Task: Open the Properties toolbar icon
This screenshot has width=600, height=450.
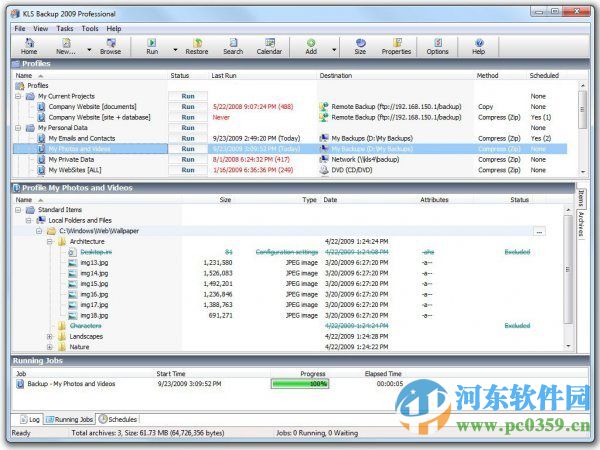Action: click(396, 46)
